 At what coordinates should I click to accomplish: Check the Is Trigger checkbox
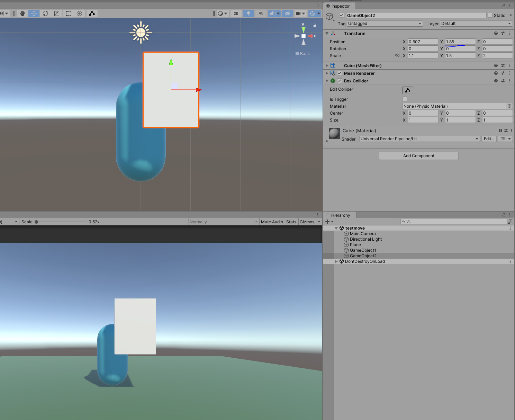pos(405,99)
